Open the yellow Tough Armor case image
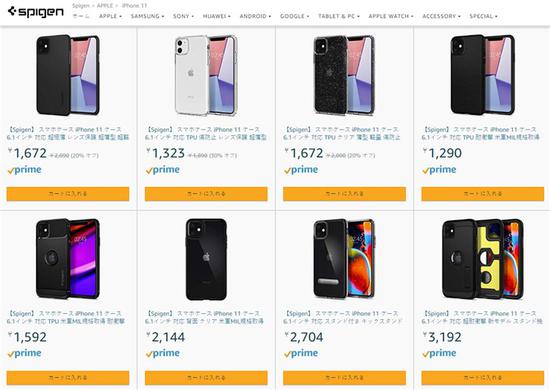The image size is (550, 390). (483, 259)
